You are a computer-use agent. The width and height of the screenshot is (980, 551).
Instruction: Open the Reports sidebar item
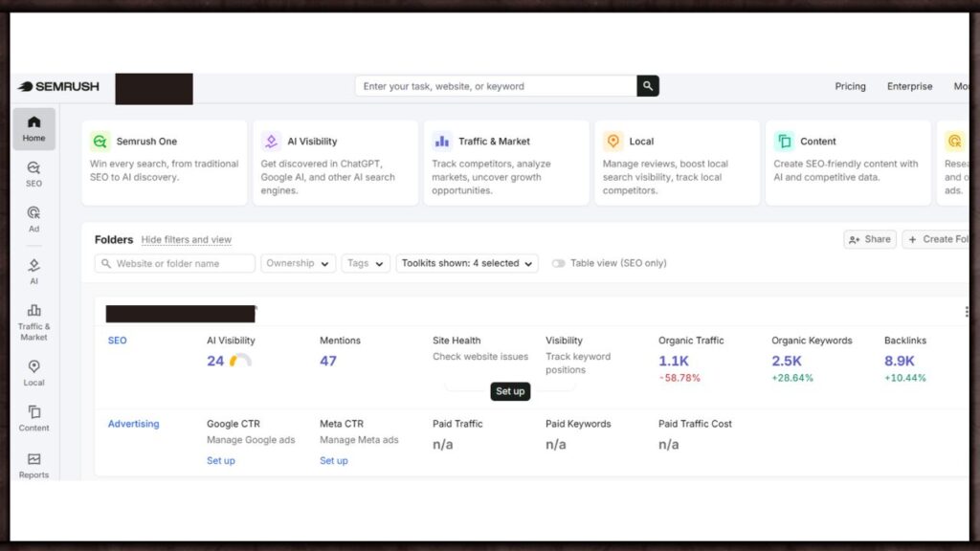pos(33,466)
